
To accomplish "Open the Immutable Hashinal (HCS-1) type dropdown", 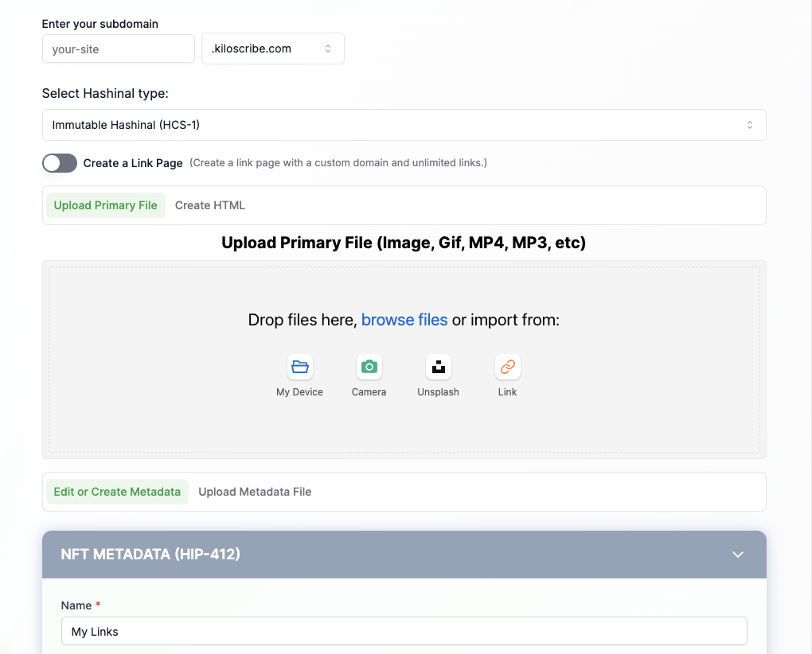I will [x=404, y=125].
